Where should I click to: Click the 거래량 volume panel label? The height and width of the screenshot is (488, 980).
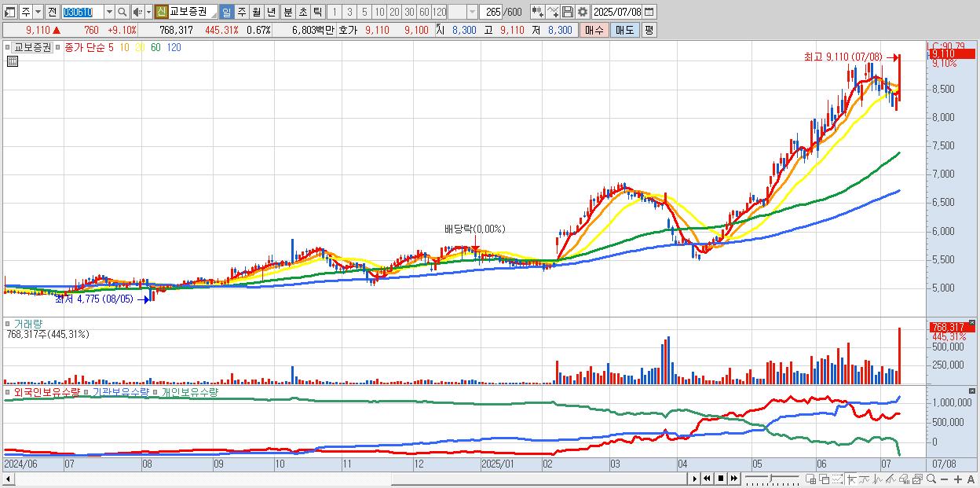click(27, 324)
